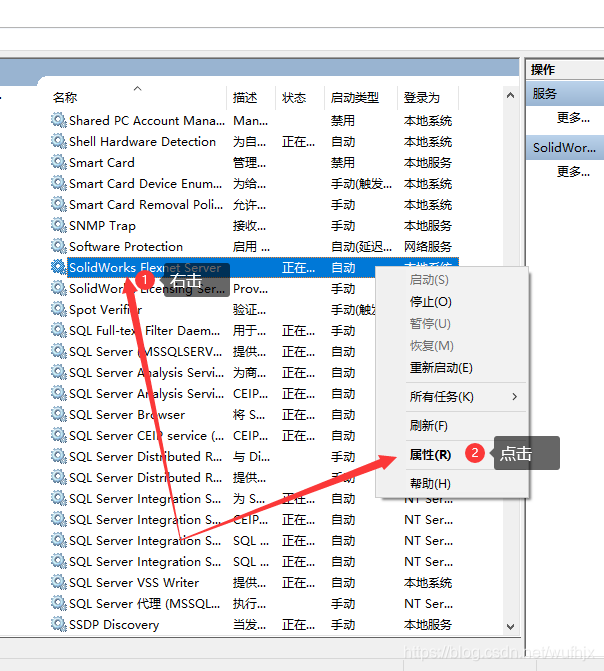Select the SQL Server Integration service row

(145, 499)
